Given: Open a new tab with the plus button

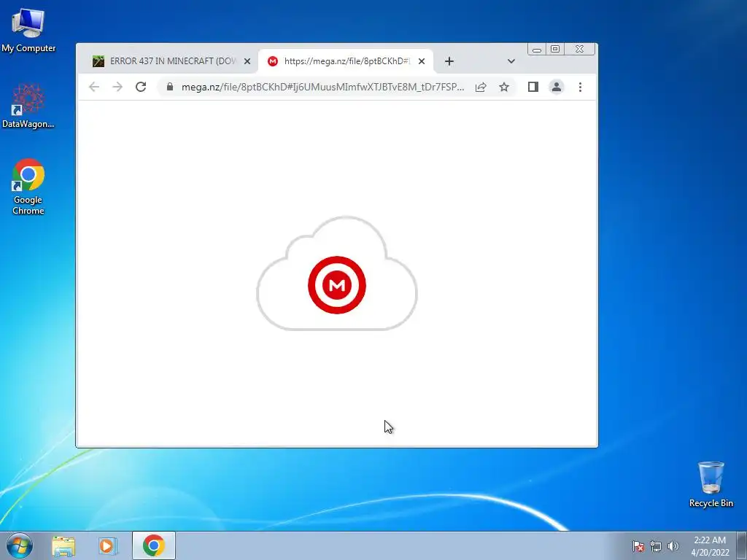Looking at the screenshot, I should click(x=449, y=61).
